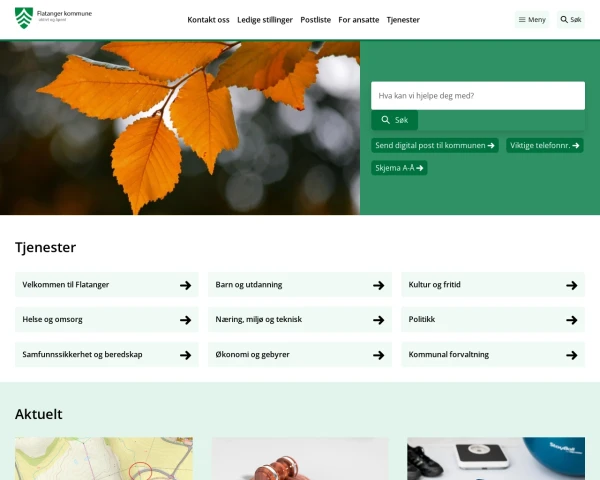Image resolution: width=600 pixels, height=480 pixels.
Task: Open the fitness equipment news thumbnail
Action: tap(496, 459)
